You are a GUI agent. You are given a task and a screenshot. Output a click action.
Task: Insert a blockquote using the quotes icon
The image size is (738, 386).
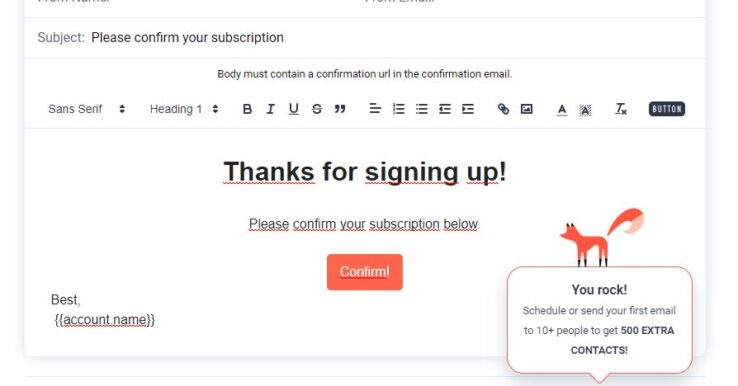[x=340, y=109]
